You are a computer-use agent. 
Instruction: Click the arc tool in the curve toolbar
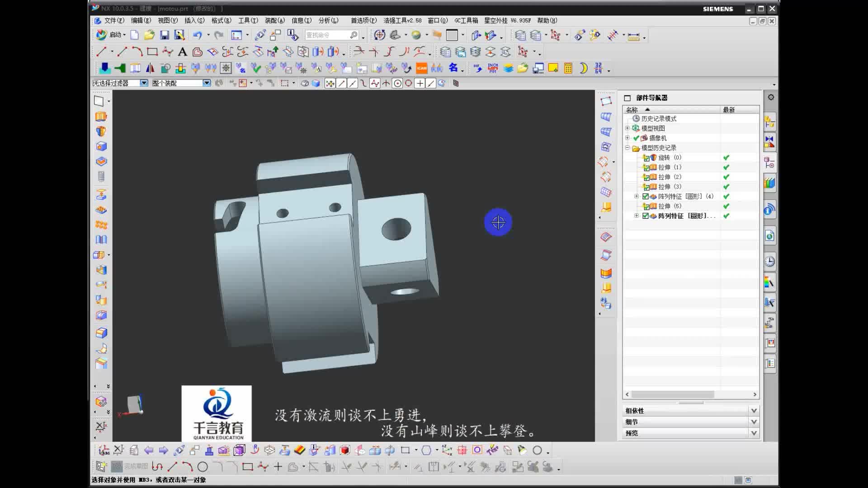pos(137,52)
